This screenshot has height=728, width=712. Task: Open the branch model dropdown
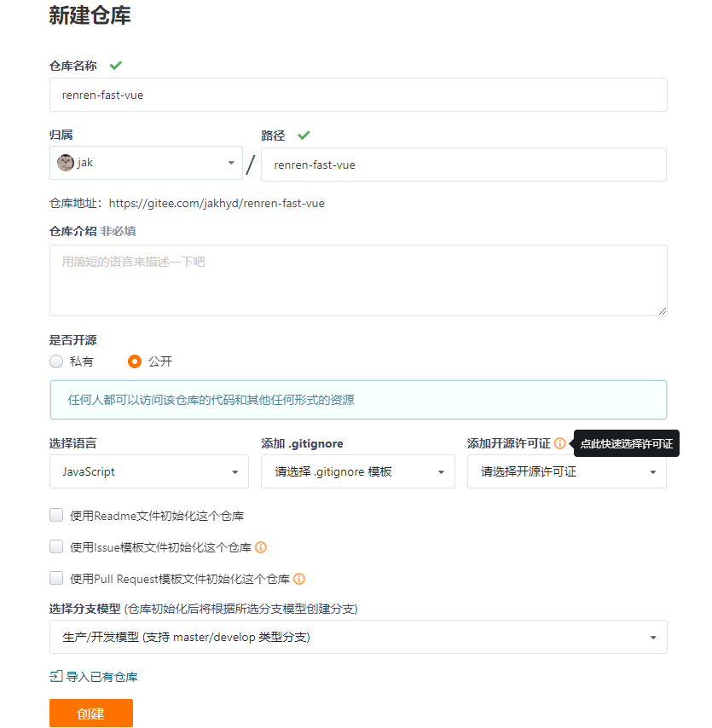[358, 637]
